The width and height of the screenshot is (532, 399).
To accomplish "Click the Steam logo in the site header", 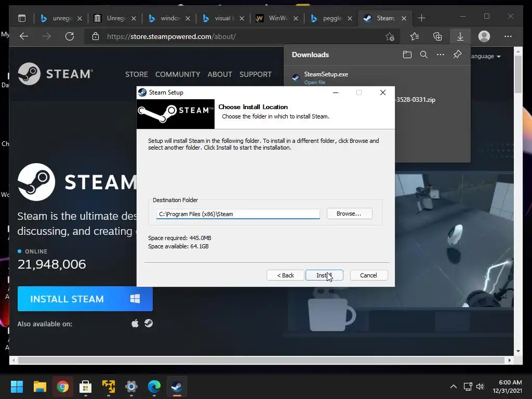I will pos(55,74).
